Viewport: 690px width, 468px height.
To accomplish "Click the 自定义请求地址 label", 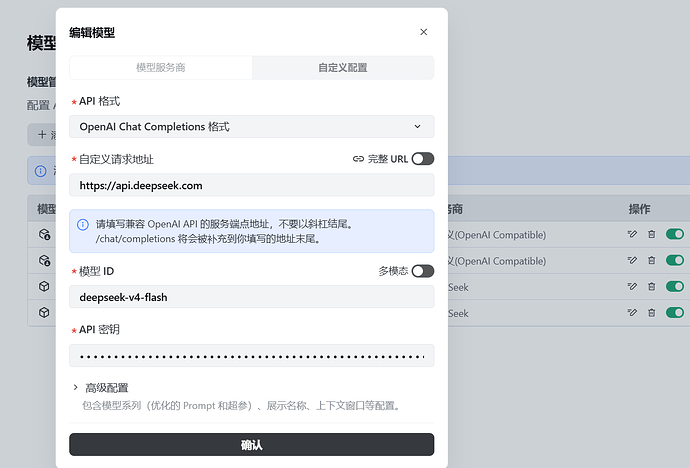I will click(x=116, y=159).
